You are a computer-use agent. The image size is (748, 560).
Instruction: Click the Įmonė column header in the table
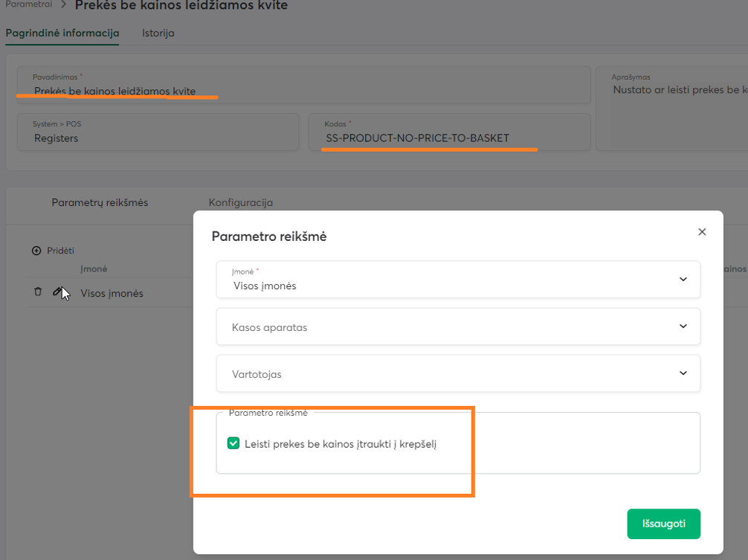94,269
